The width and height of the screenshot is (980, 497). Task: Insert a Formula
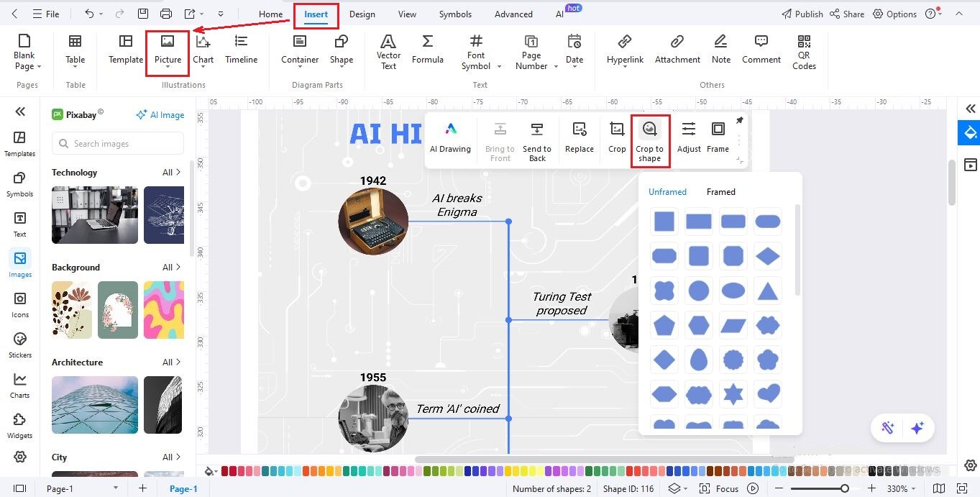tap(427, 50)
